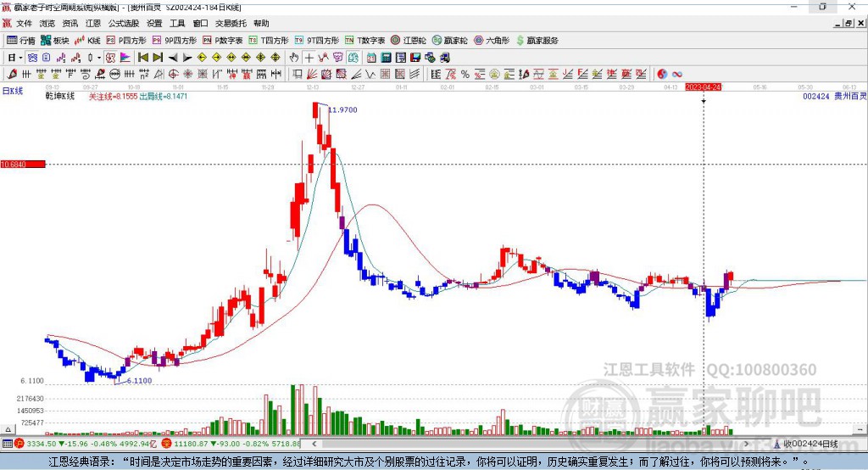Open the calendar date icon
Image resolution: width=868 pixels, height=470 pixels.
coord(371,58)
